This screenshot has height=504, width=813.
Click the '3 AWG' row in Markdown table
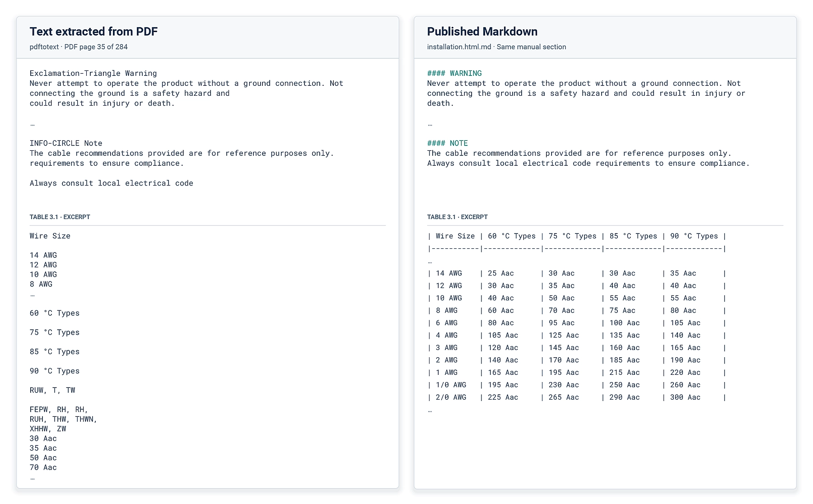(577, 348)
